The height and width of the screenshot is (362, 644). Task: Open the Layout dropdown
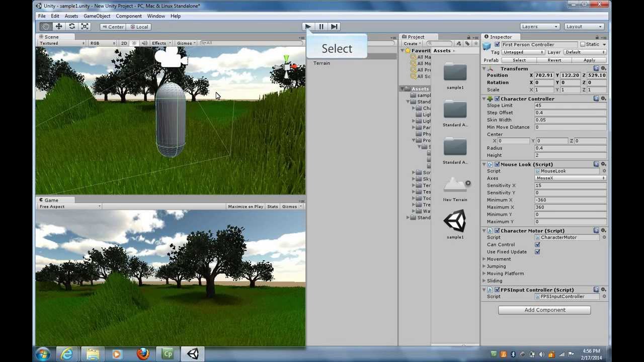click(x=584, y=27)
